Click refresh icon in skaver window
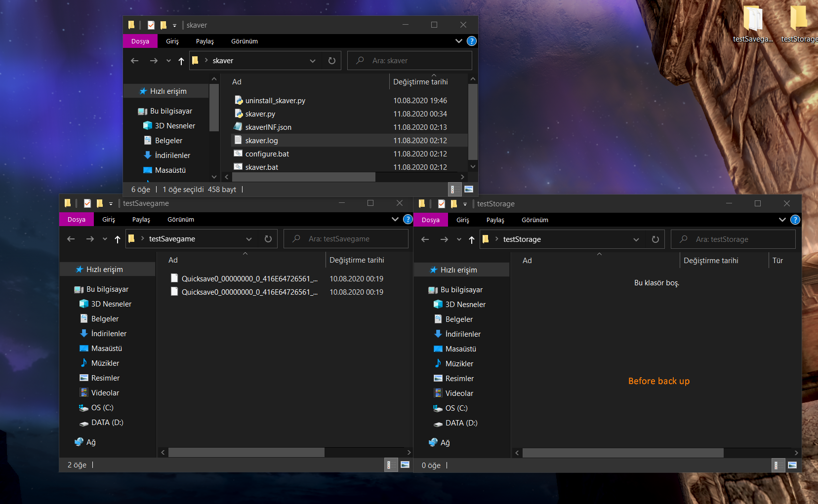818x504 pixels. click(332, 61)
